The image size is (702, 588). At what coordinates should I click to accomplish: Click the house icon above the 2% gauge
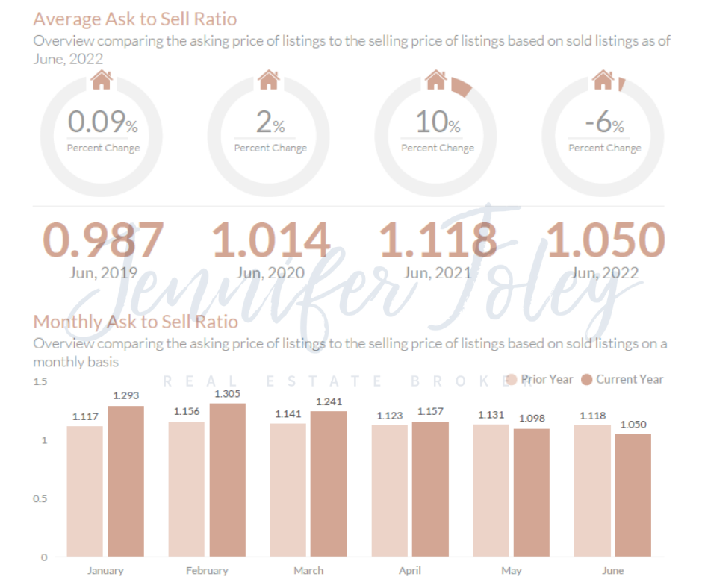(x=269, y=80)
